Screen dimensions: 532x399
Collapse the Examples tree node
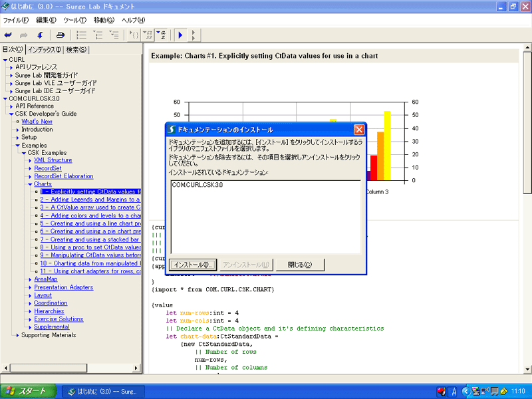coord(18,145)
